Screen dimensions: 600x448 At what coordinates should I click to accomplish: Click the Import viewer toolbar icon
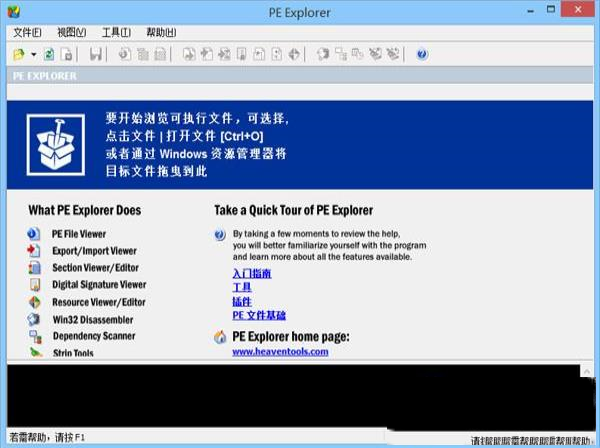[x=207, y=54]
